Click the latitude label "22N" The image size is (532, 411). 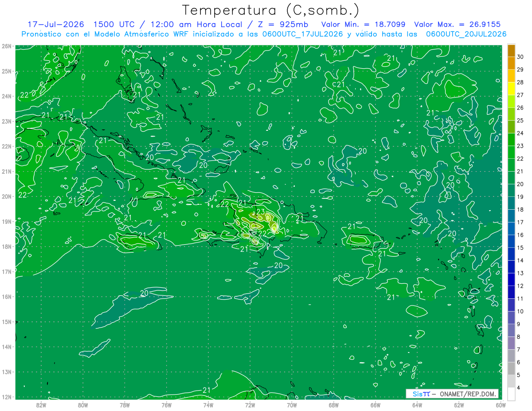(6, 146)
